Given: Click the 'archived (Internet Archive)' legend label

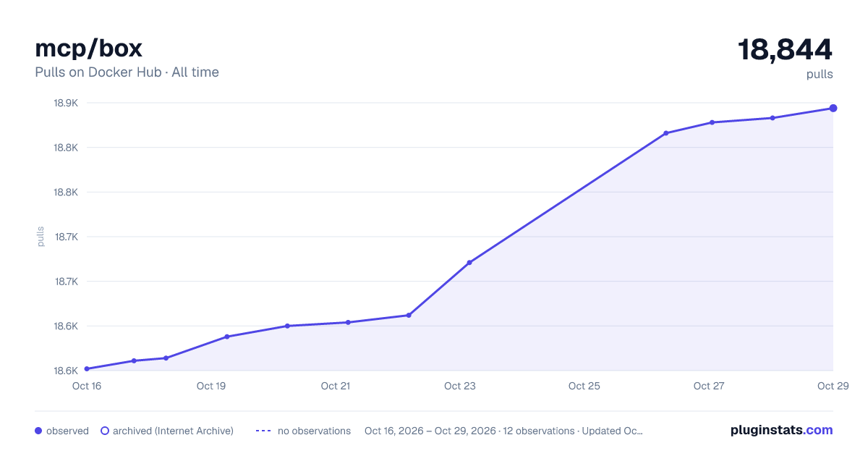Looking at the screenshot, I should coord(173,431).
